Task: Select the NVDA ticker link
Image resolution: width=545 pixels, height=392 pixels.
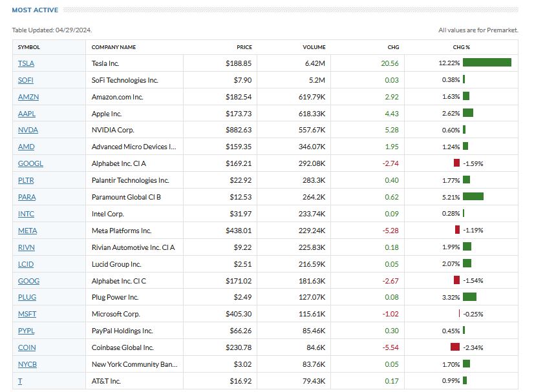Action: [27, 130]
